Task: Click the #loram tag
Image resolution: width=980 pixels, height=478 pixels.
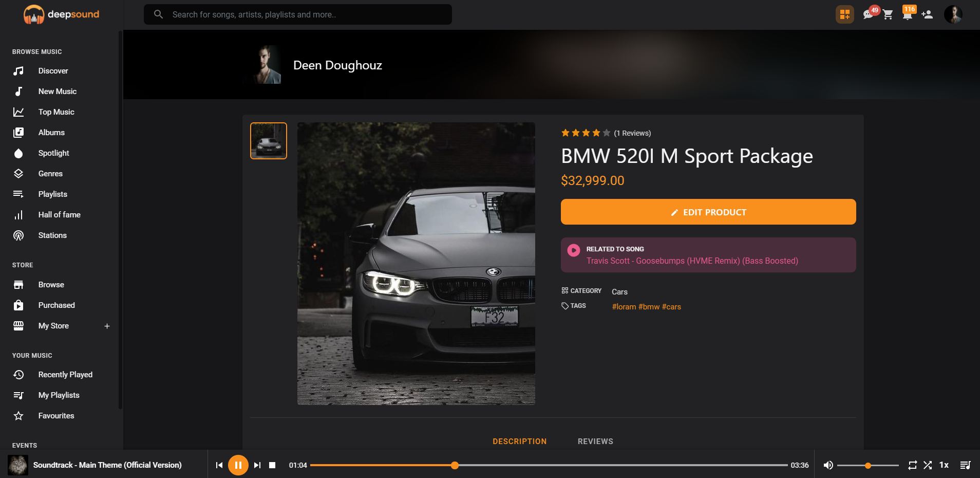Action: pos(624,307)
